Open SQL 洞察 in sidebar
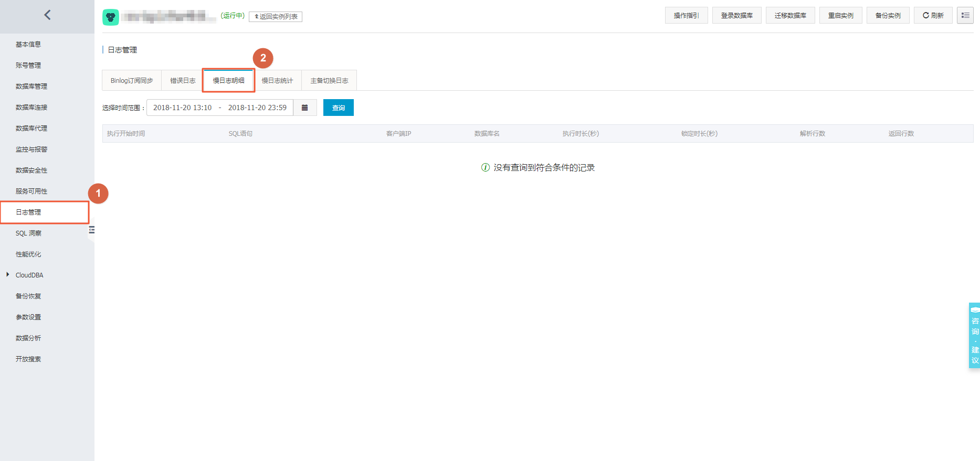Viewport: 980px width, 461px height. [x=28, y=233]
